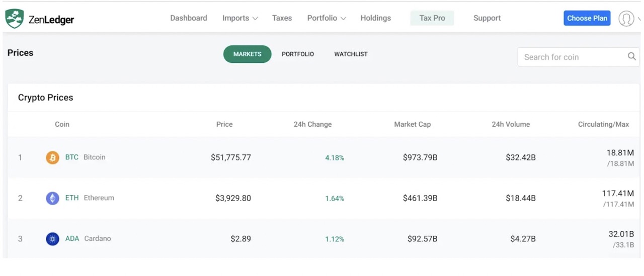
Task: Click the Ethereum coin icon
Action: tap(52, 199)
